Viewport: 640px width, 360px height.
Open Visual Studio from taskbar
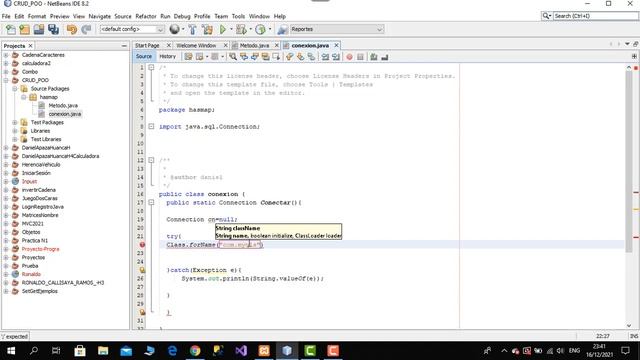(241, 351)
